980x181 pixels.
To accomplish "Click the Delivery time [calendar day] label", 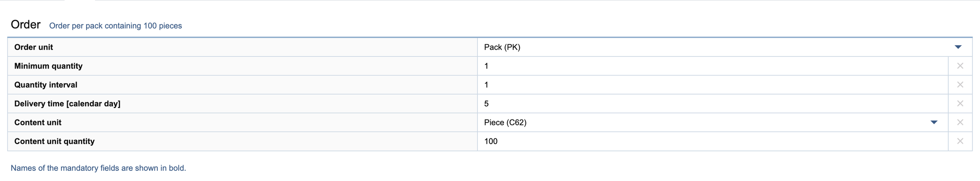I will (67, 103).
